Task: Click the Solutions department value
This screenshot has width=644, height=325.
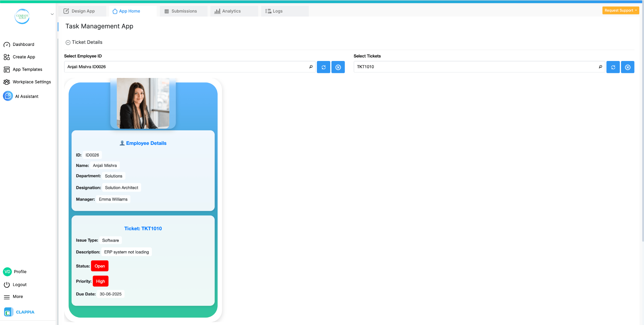Action: (114, 176)
